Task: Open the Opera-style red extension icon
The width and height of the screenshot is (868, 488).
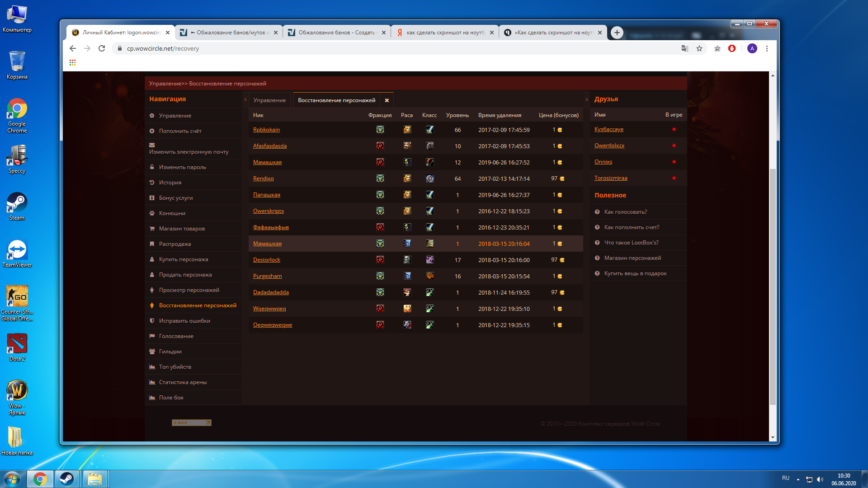Action: [732, 48]
